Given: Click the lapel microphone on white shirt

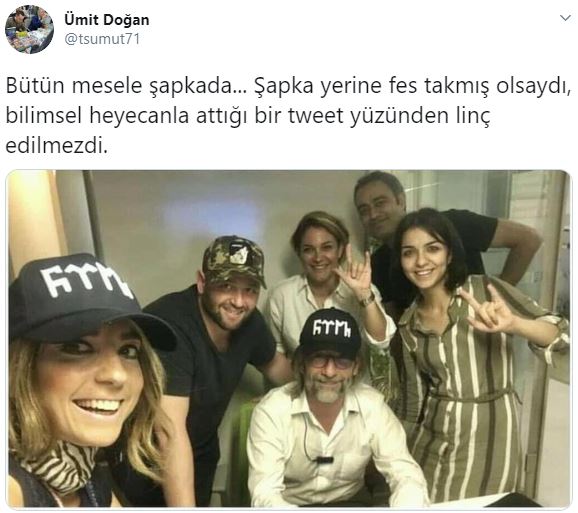Looking at the screenshot, I should pyautogui.click(x=324, y=460).
